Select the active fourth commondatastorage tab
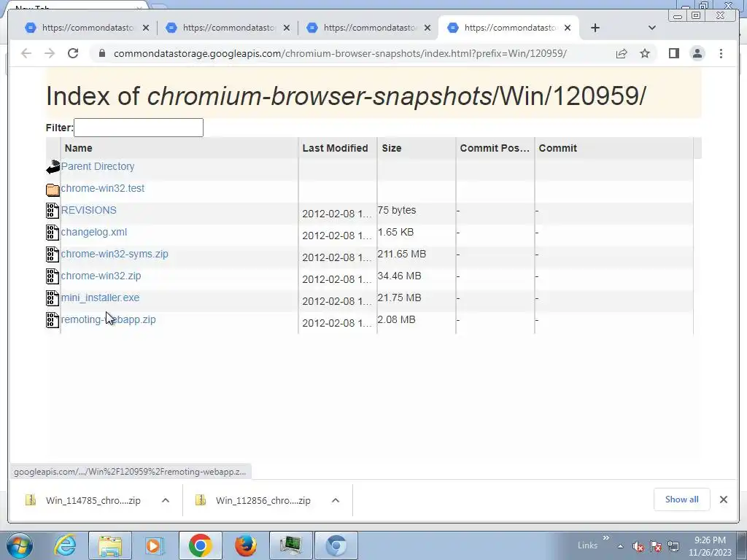The height and width of the screenshot is (560, 747). tap(508, 28)
